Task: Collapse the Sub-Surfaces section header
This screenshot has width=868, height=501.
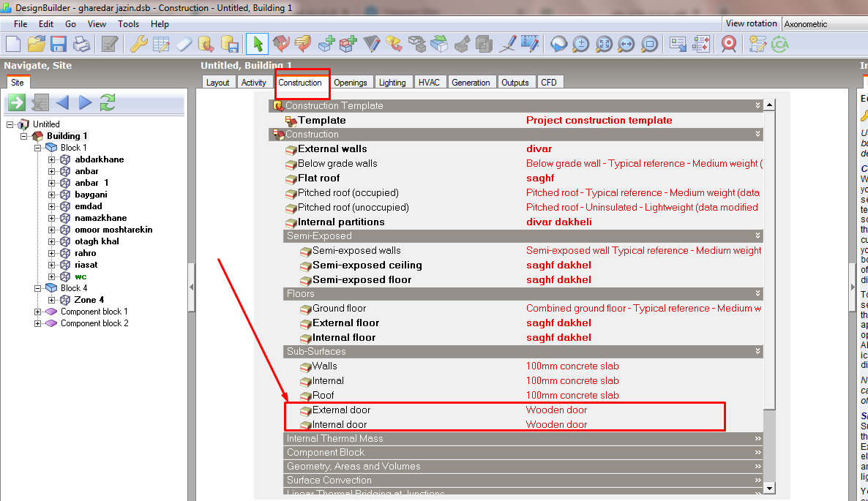Action: [x=523, y=351]
